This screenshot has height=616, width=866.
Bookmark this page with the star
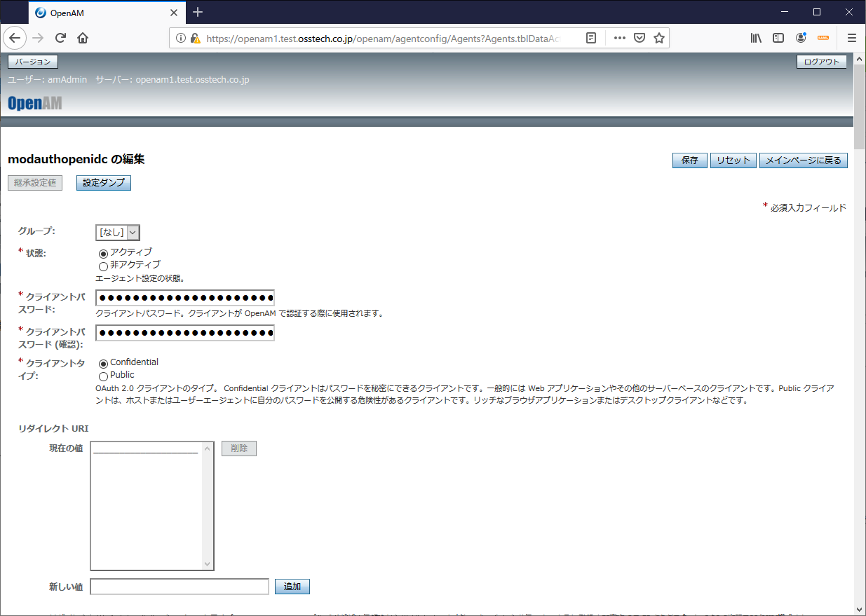point(659,38)
